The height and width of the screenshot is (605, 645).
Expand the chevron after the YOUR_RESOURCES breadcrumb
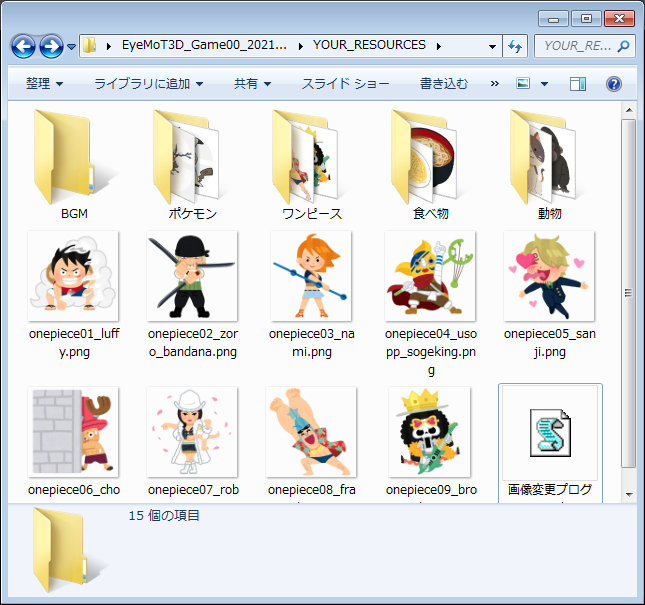click(x=439, y=46)
